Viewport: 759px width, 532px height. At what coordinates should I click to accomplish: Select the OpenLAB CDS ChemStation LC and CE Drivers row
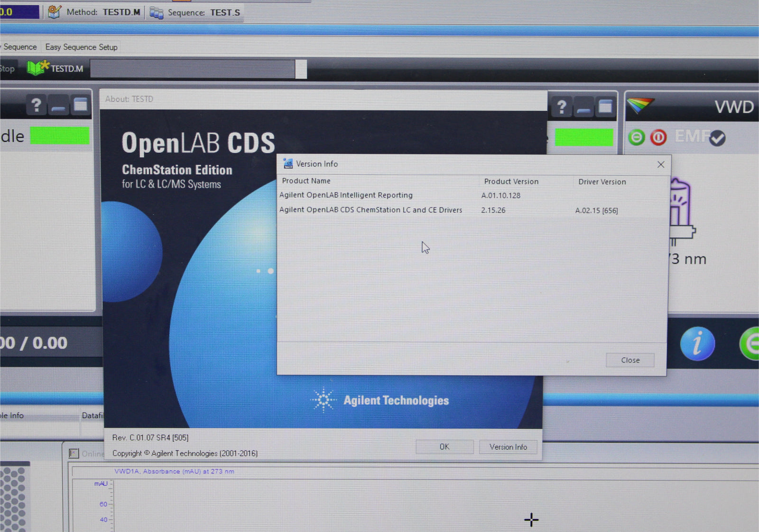click(x=472, y=210)
